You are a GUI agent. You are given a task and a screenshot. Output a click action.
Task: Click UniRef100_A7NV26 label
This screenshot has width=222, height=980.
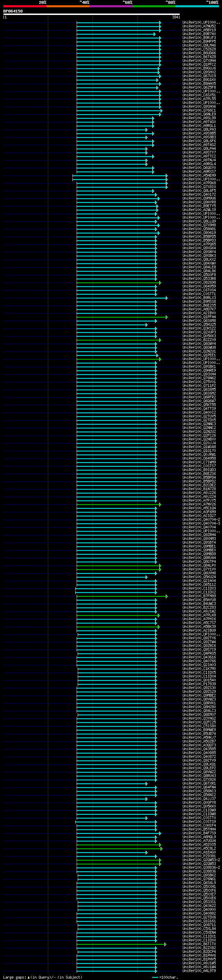click(x=199, y=504)
